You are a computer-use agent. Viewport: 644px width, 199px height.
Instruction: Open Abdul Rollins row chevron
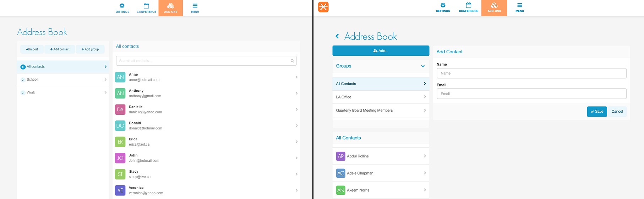425,156
